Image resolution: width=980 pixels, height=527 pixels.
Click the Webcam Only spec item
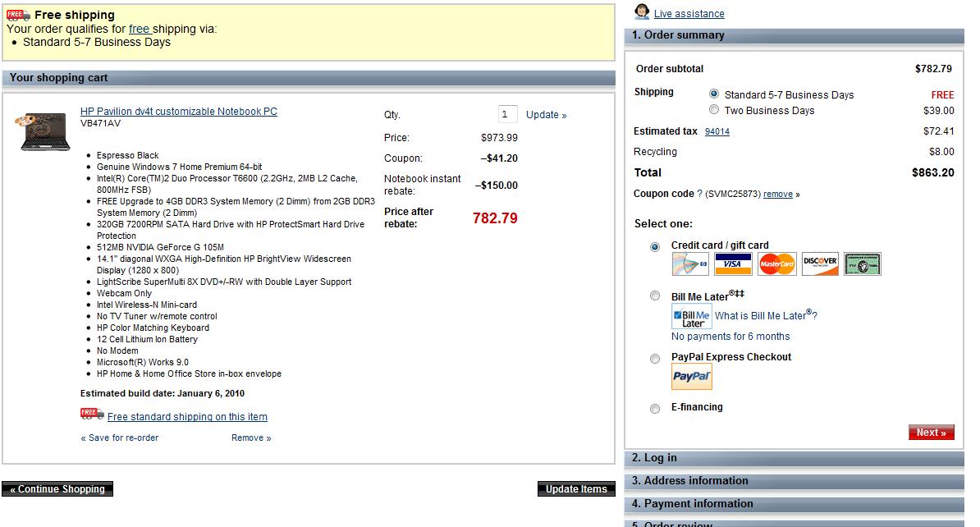point(125,293)
